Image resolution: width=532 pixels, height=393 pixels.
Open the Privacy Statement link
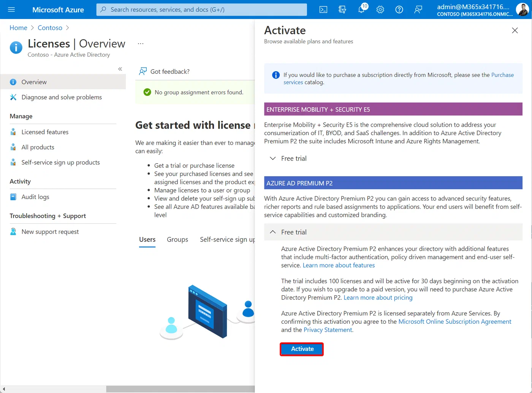coord(328,330)
